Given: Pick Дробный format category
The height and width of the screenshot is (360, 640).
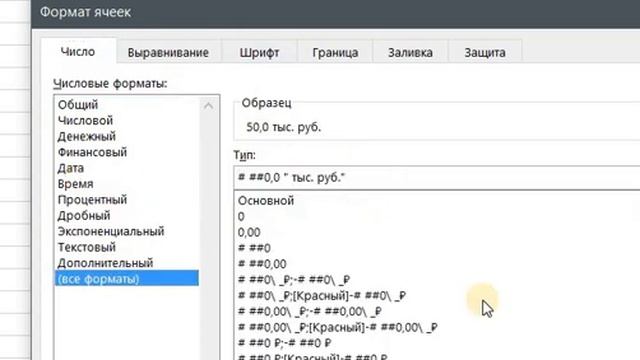Looking at the screenshot, I should 84,216.
